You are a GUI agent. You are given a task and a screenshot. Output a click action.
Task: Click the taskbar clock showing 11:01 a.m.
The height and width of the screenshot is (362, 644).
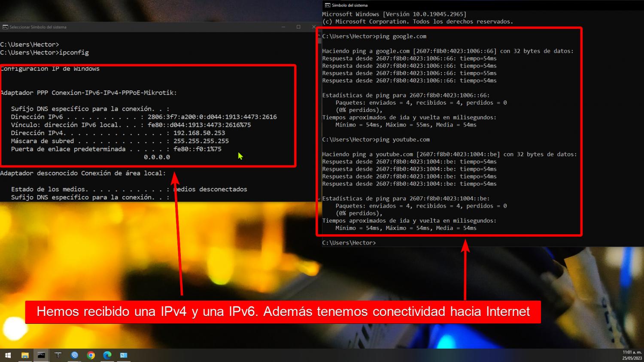pyautogui.click(x=632, y=355)
